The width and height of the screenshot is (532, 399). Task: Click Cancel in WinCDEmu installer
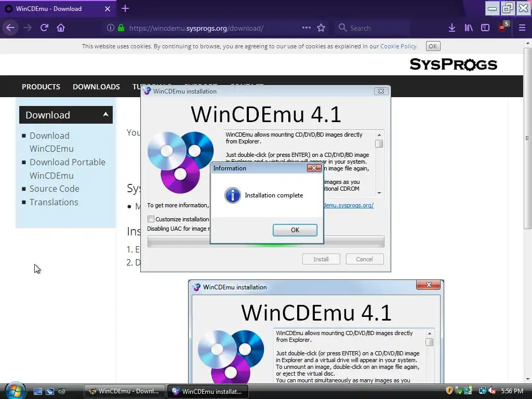click(364, 259)
